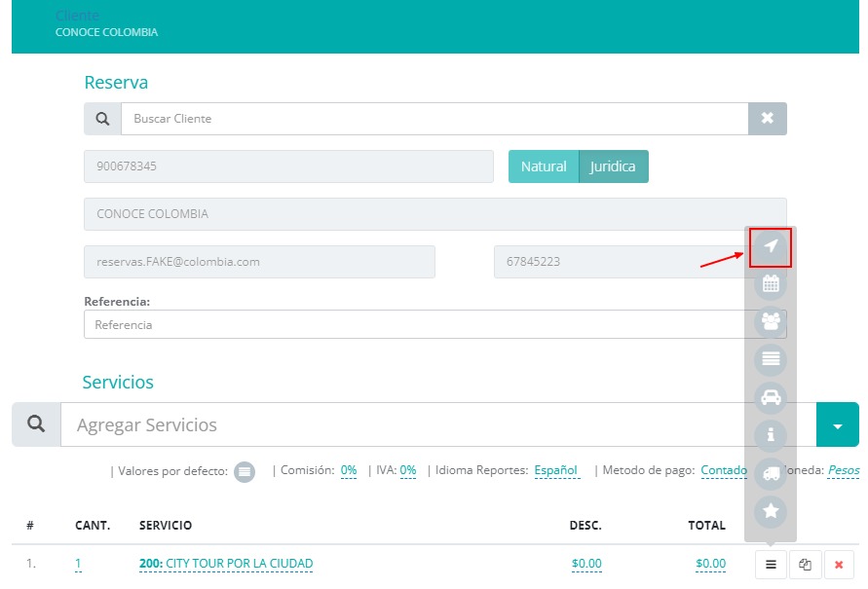This screenshot has width=868, height=589.
Task: Change Idioma Reportes from Español
Action: click(555, 470)
